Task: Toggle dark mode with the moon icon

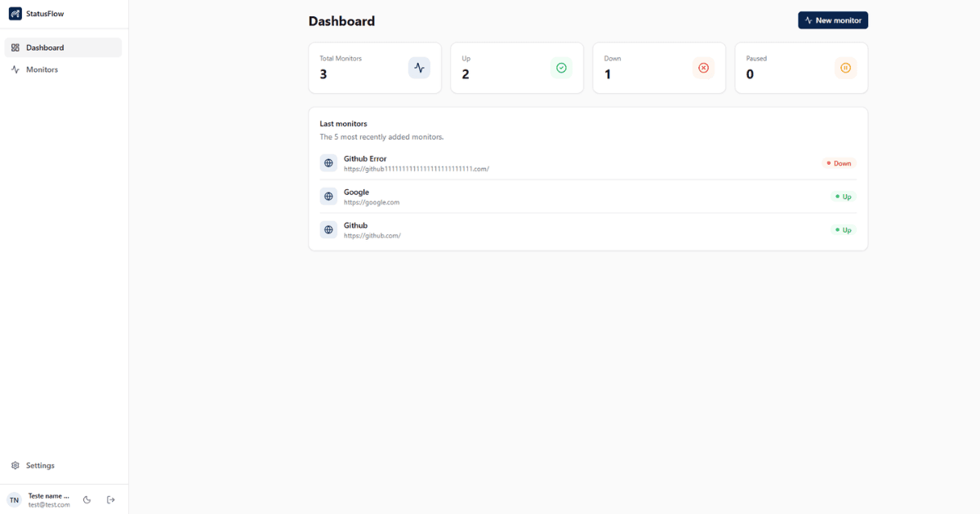Action: 87,499
